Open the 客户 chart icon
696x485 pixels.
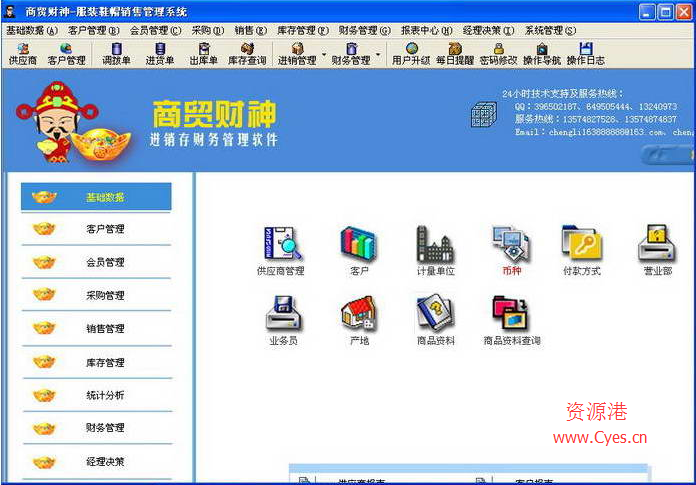(x=359, y=251)
